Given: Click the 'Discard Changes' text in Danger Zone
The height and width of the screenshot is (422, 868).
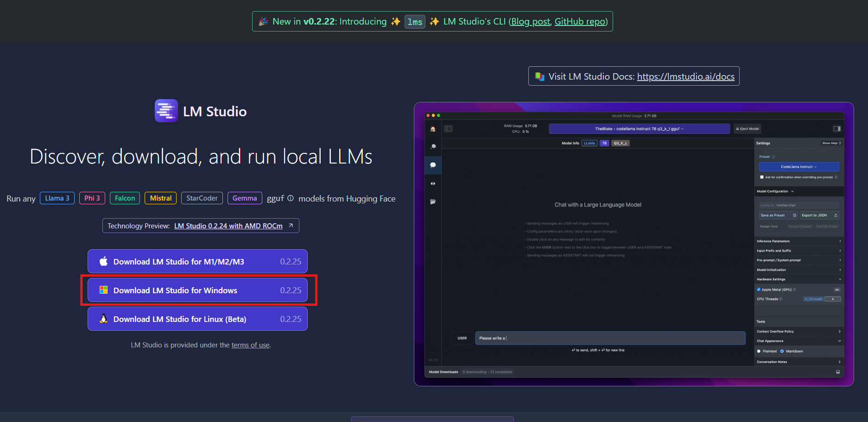Looking at the screenshot, I should click(800, 227).
